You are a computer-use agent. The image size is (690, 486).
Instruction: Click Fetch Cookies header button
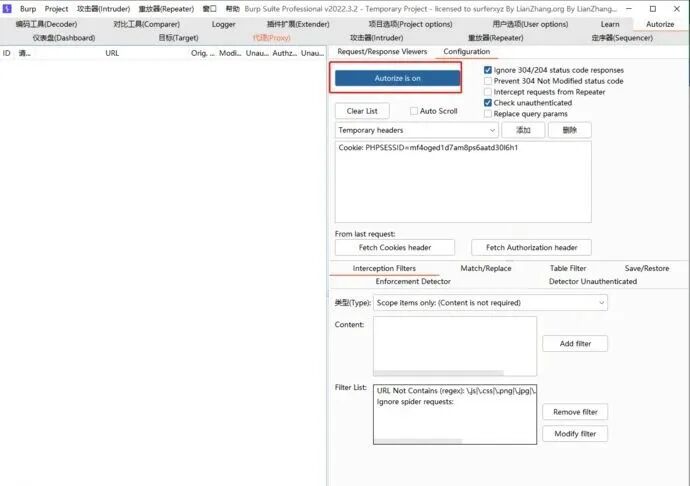(x=395, y=247)
